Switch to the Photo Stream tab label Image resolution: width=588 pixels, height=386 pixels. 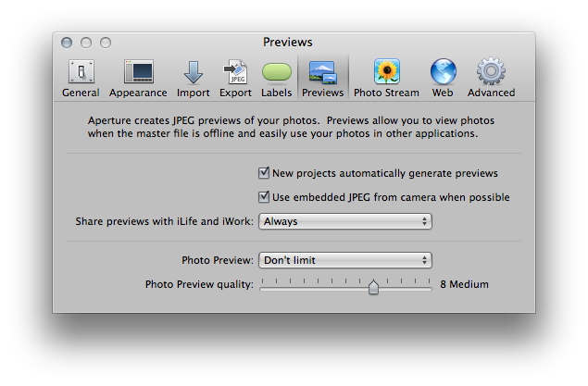[x=386, y=93]
